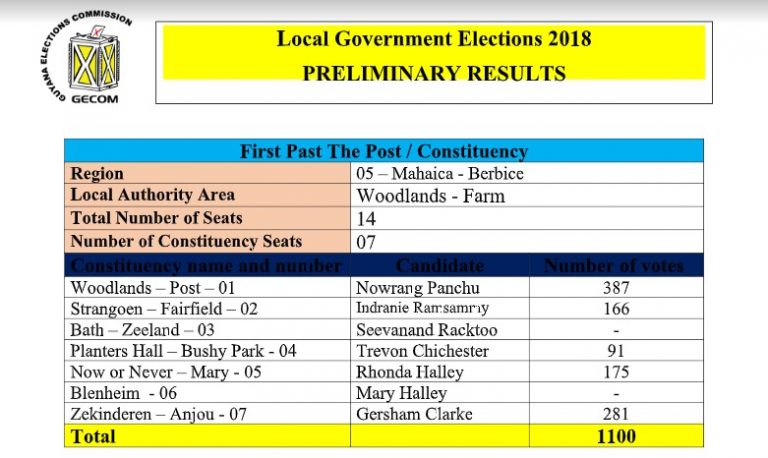This screenshot has width=768, height=458.
Task: Click the 'Candidate' column header
Action: point(440,265)
